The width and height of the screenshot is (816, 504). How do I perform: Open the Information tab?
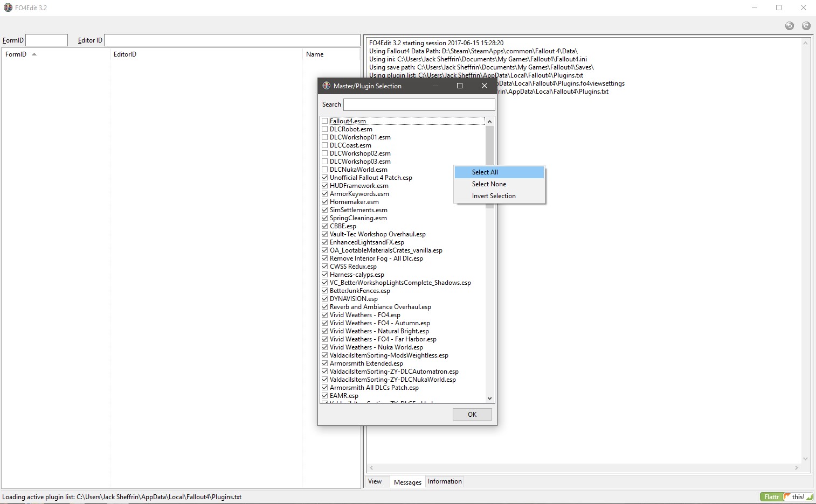pyautogui.click(x=445, y=481)
